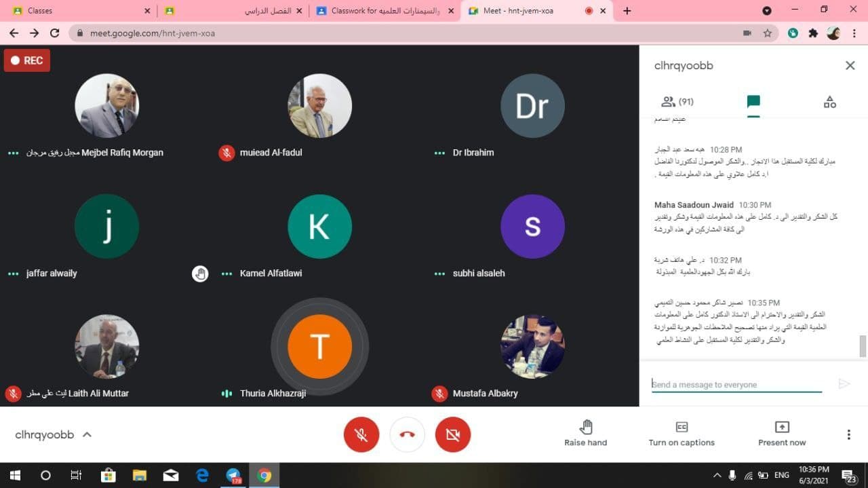868x488 pixels.
Task: Click muted mic icon for Laith Ali Muttar
Action: [13, 393]
